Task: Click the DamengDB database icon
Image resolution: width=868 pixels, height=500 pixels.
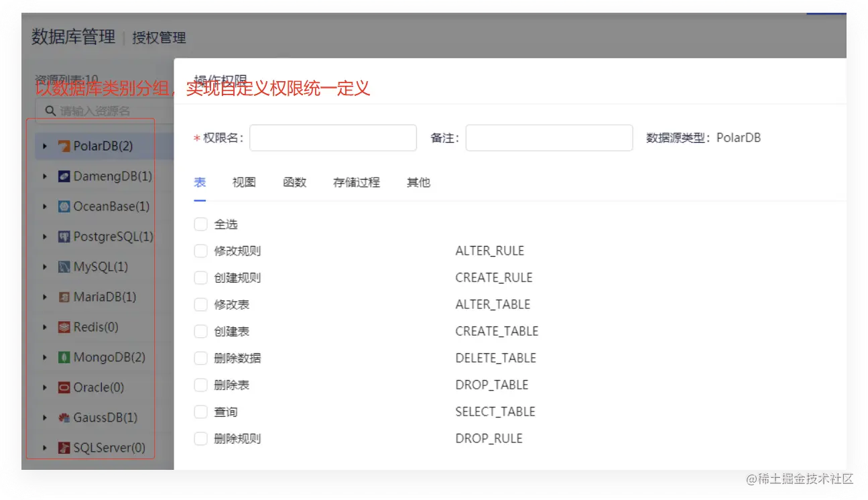Action: 64,176
